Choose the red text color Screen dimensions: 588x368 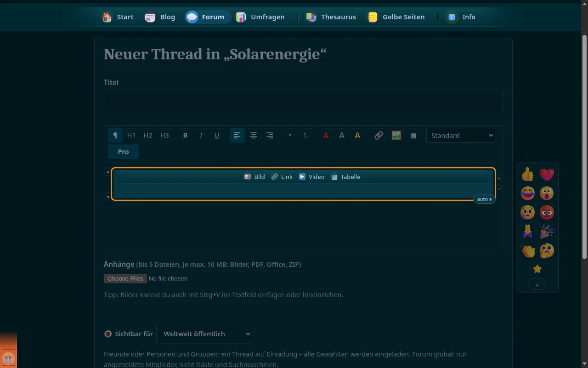pos(326,135)
